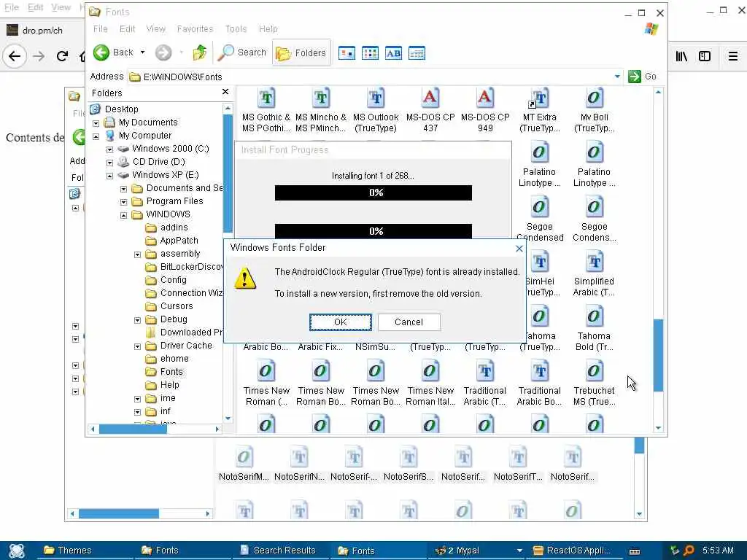Expand Program Files folder node

click(x=123, y=202)
